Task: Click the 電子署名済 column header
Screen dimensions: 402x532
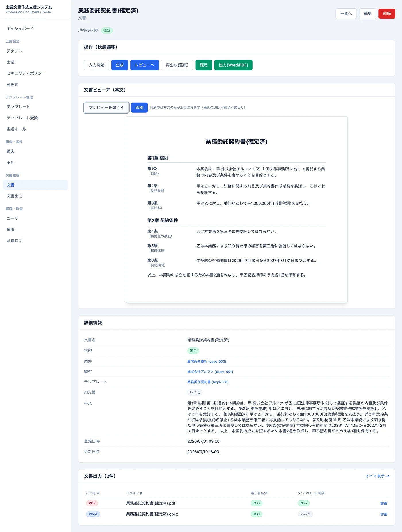Action: coord(259,493)
